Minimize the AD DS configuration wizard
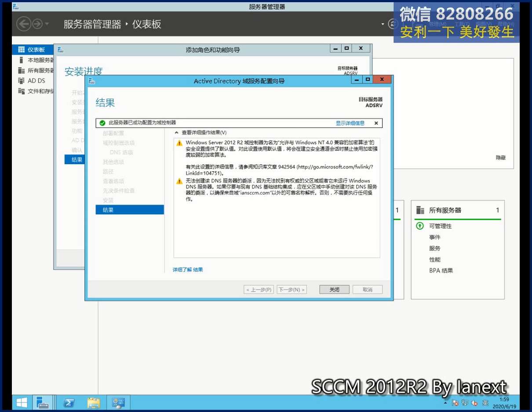This screenshot has height=412, width=532. [x=356, y=80]
